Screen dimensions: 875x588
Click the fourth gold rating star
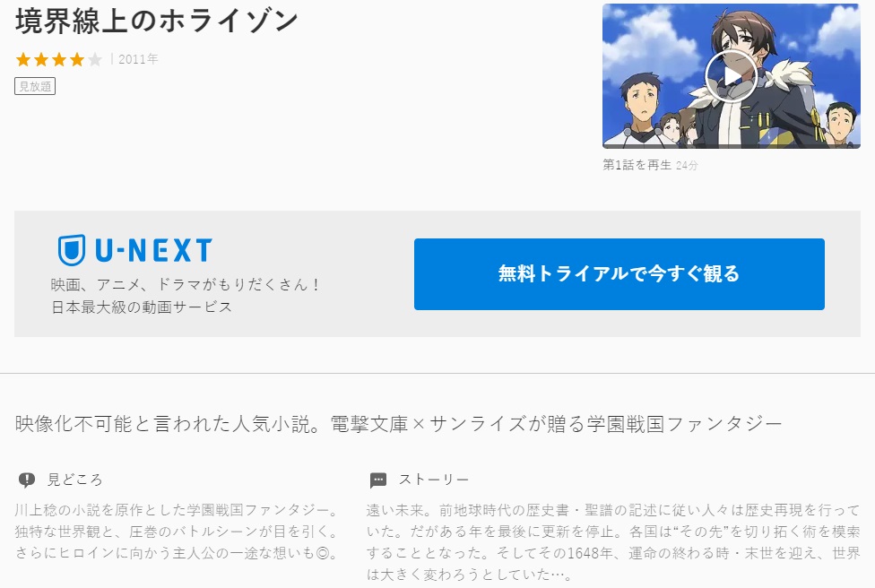[77, 59]
